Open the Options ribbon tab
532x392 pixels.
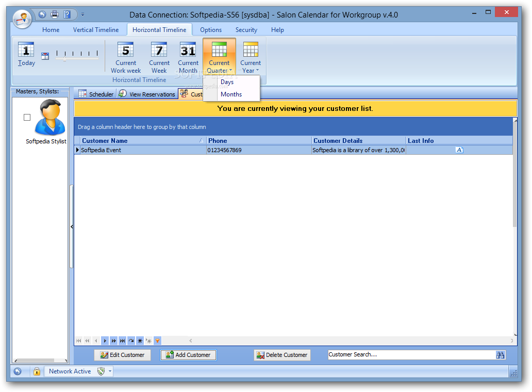[211, 30]
